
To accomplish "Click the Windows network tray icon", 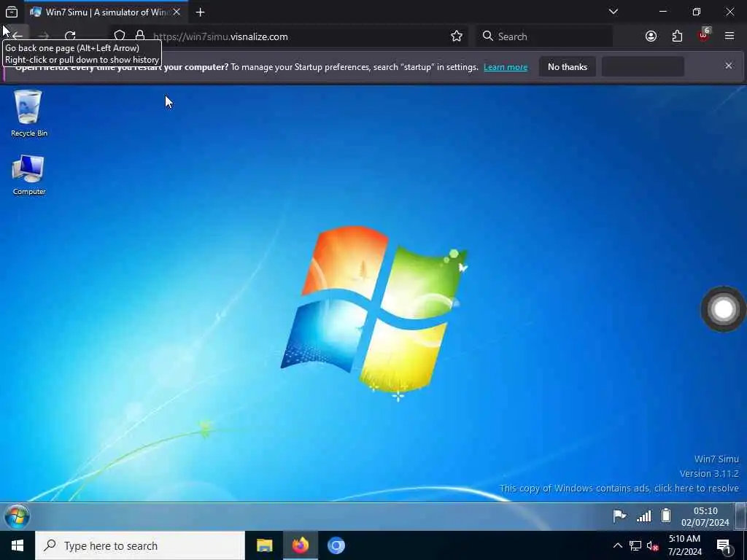I will coord(635,545).
